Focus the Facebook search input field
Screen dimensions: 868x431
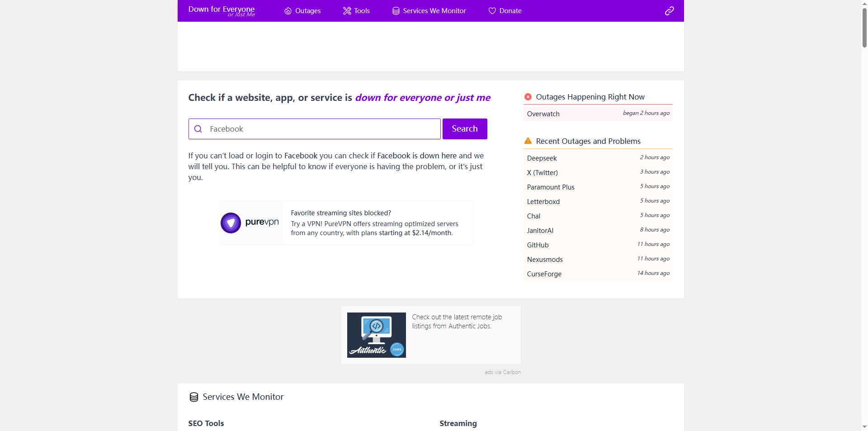point(321,129)
